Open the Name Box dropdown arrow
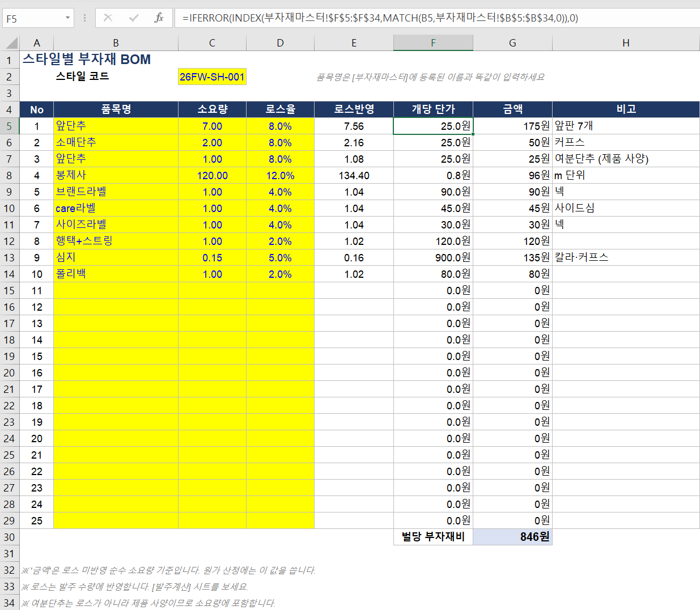 coord(67,18)
